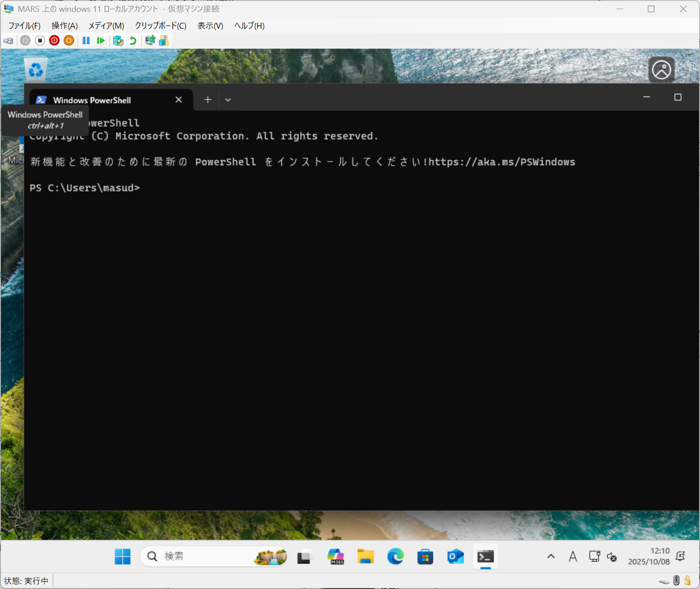
Task: Create a checkpoint from the toolbar
Action: click(x=118, y=40)
